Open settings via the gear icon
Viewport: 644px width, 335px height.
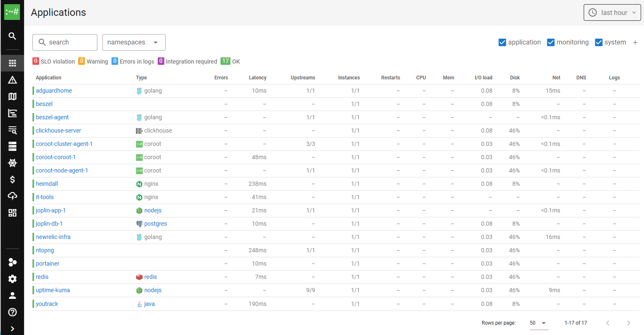(x=12, y=279)
